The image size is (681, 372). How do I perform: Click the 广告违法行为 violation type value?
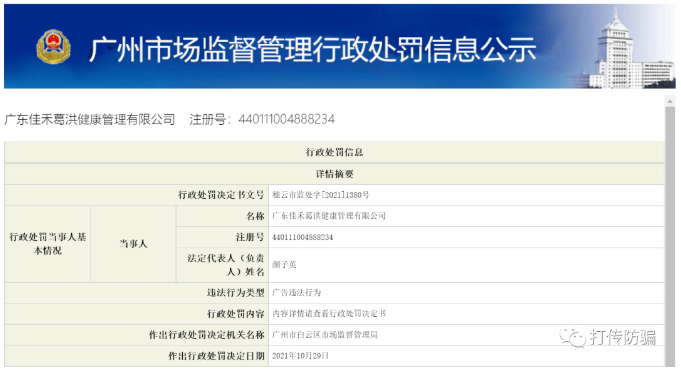[297, 293]
